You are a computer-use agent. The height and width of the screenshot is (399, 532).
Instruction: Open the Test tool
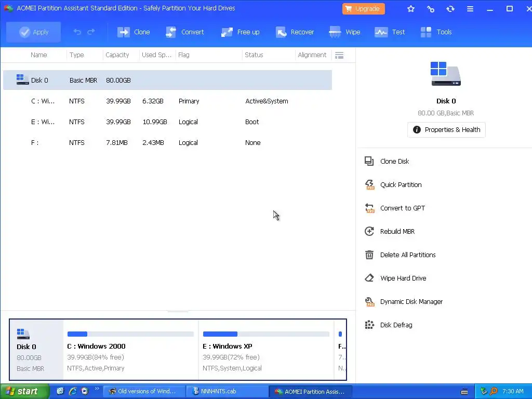coord(390,32)
